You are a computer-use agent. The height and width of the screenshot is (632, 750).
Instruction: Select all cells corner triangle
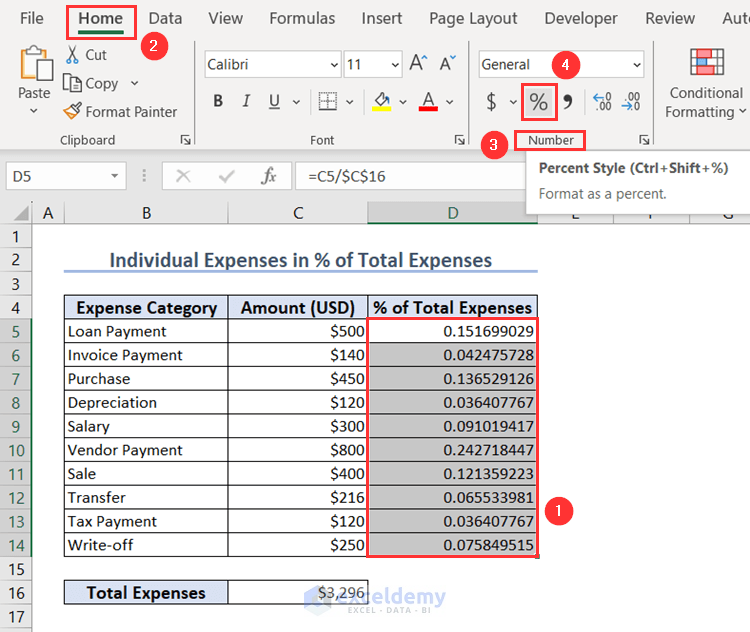21,213
